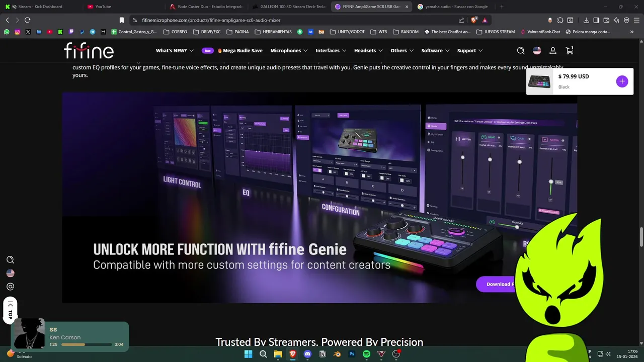The height and width of the screenshot is (362, 644).
Task: Open the Control_Gastos_y_G... bookmark
Action: pos(134,32)
